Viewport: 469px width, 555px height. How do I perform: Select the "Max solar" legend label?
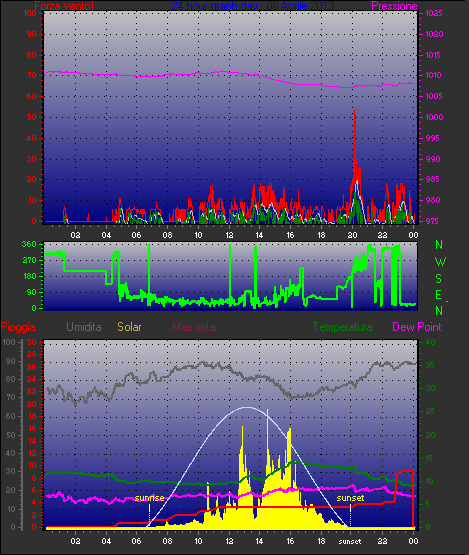pos(195,327)
